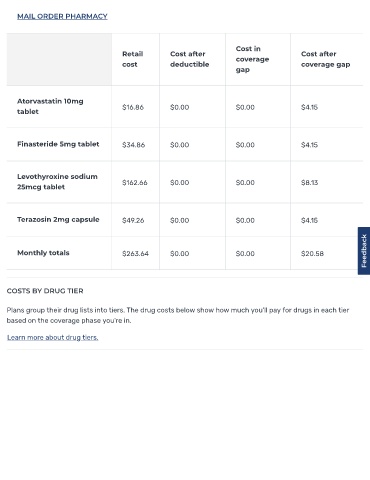Click the $16.86 Atorvastatin retail cost

click(133, 107)
